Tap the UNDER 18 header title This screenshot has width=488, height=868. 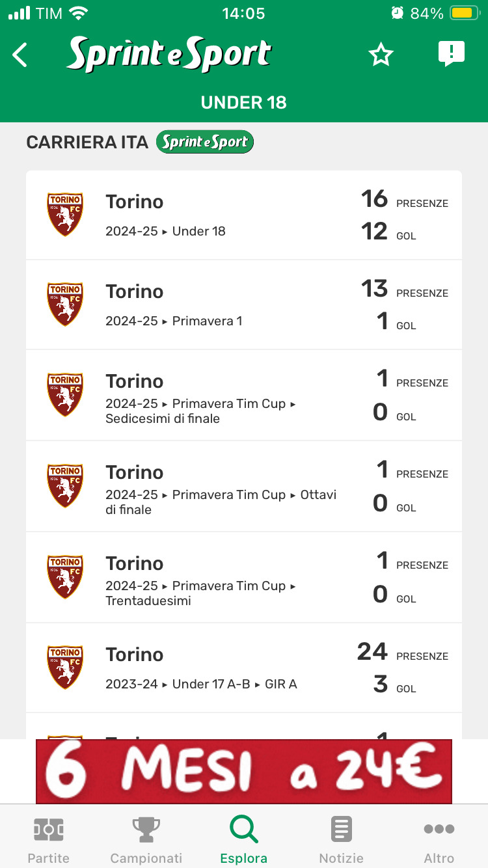244,102
